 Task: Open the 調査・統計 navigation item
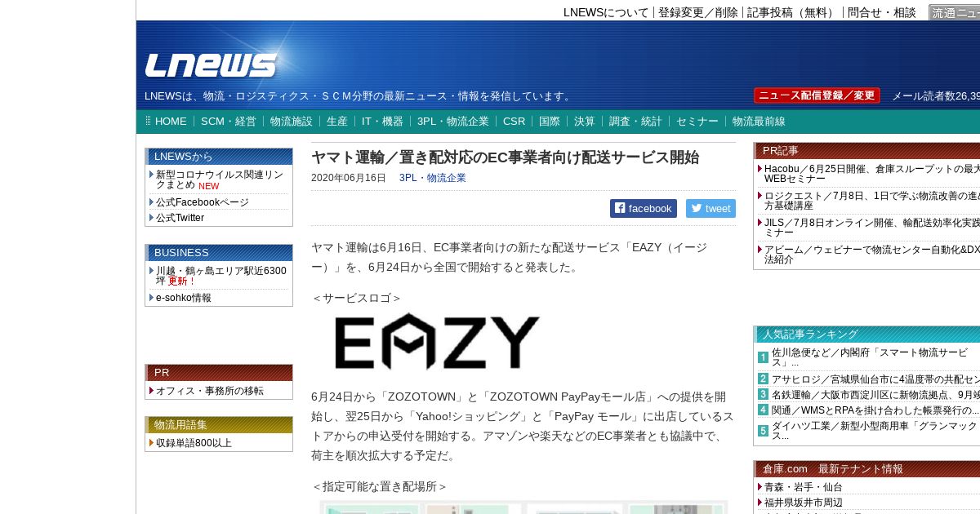pos(635,121)
